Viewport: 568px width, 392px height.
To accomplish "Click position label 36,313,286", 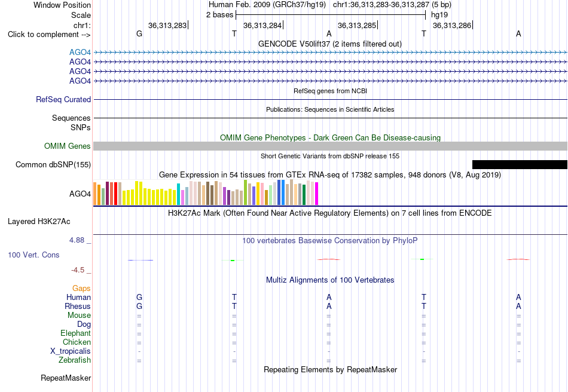I will pos(452,25).
